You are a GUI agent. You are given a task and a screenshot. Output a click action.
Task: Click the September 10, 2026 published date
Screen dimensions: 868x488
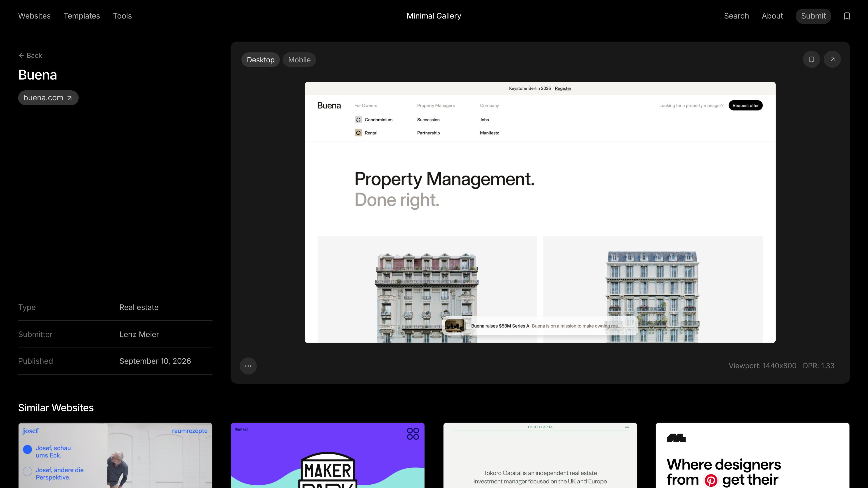(155, 361)
